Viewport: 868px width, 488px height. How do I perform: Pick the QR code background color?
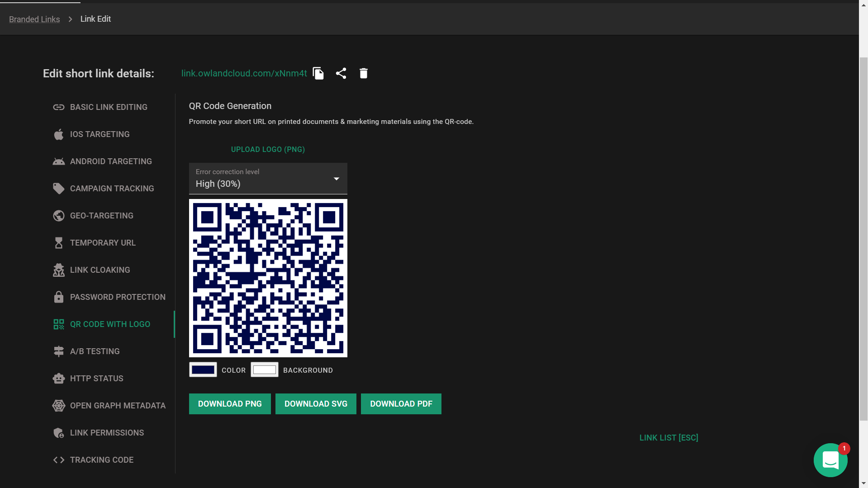coord(265,370)
